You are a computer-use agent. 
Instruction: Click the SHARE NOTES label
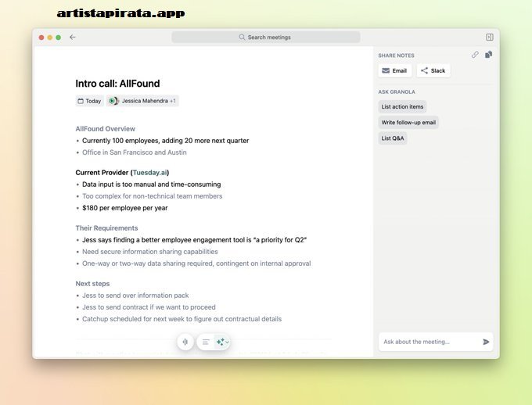(396, 56)
